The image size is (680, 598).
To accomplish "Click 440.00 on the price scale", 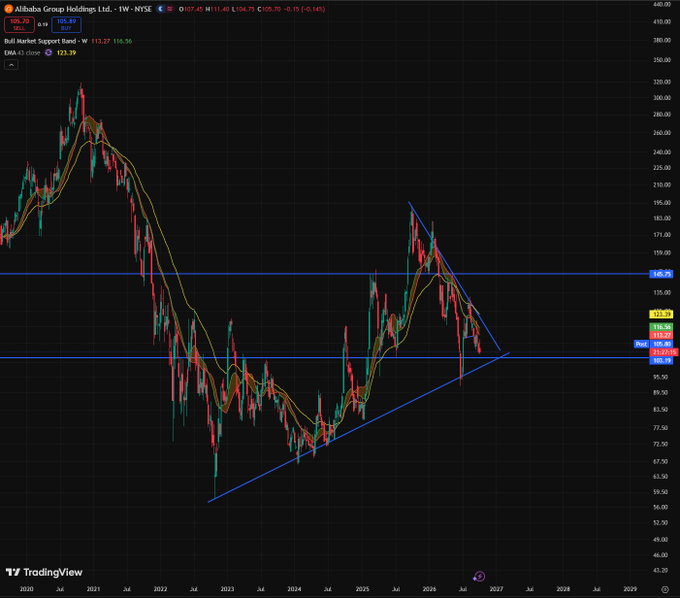I will pos(662,4).
